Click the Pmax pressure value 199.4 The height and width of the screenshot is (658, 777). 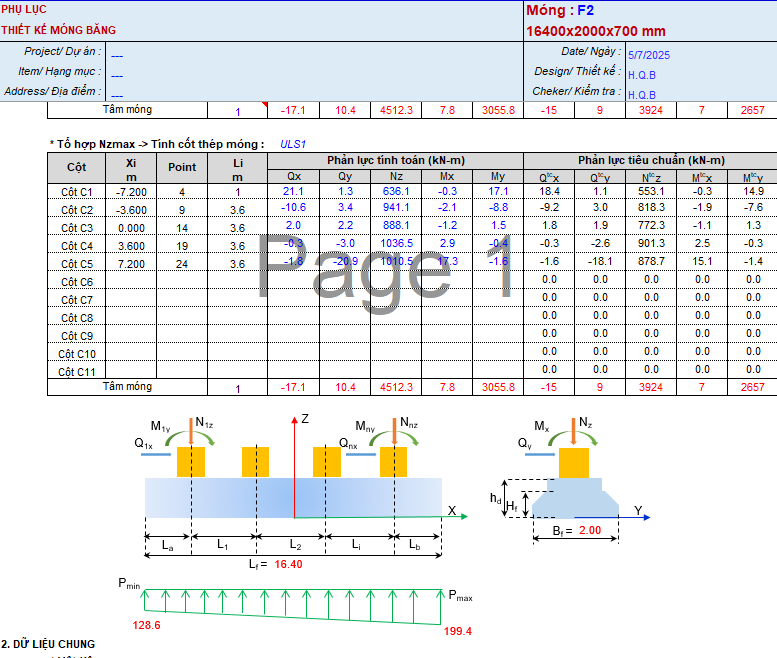[x=457, y=631]
